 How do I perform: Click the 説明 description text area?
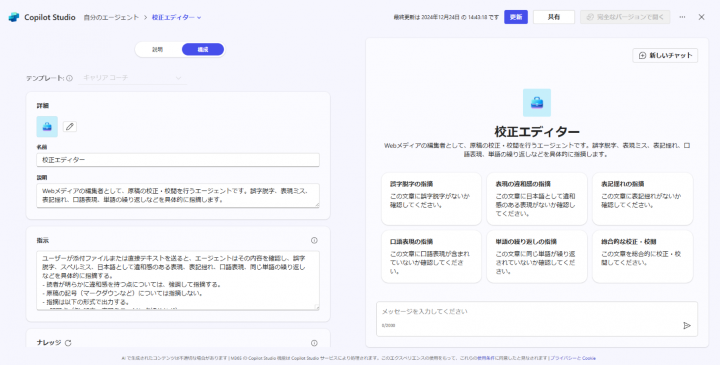[178, 196]
